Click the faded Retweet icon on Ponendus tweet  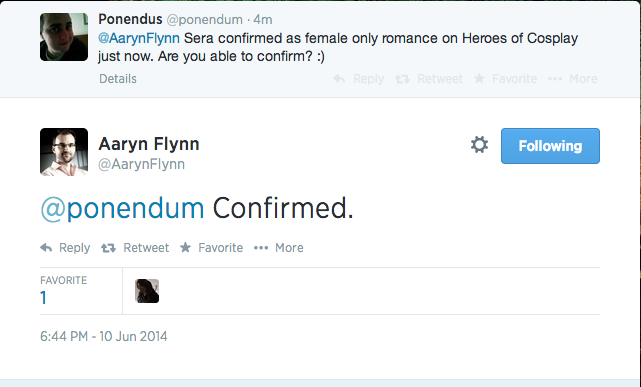point(402,78)
